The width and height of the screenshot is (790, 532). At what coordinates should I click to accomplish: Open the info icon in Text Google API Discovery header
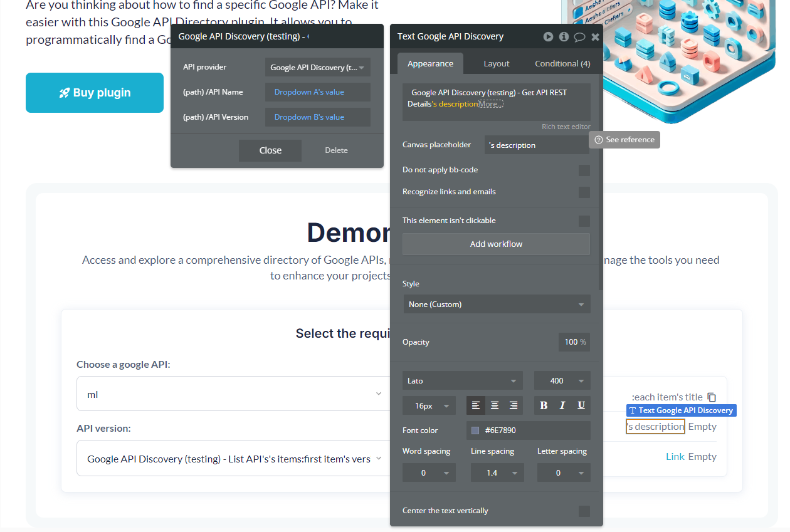click(564, 36)
